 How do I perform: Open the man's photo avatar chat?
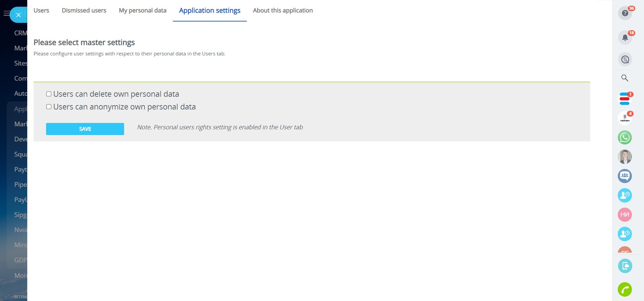click(x=625, y=157)
